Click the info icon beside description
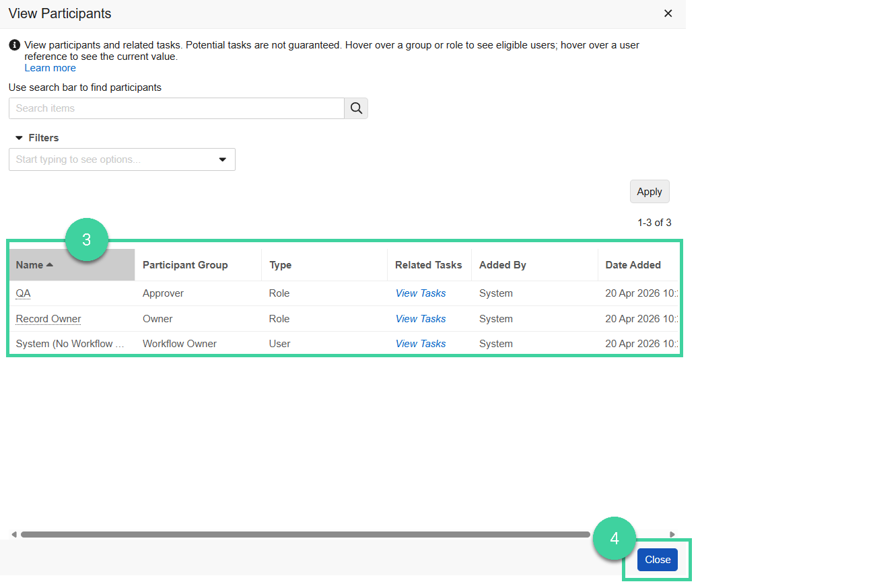This screenshot has width=875, height=588. coord(14,45)
